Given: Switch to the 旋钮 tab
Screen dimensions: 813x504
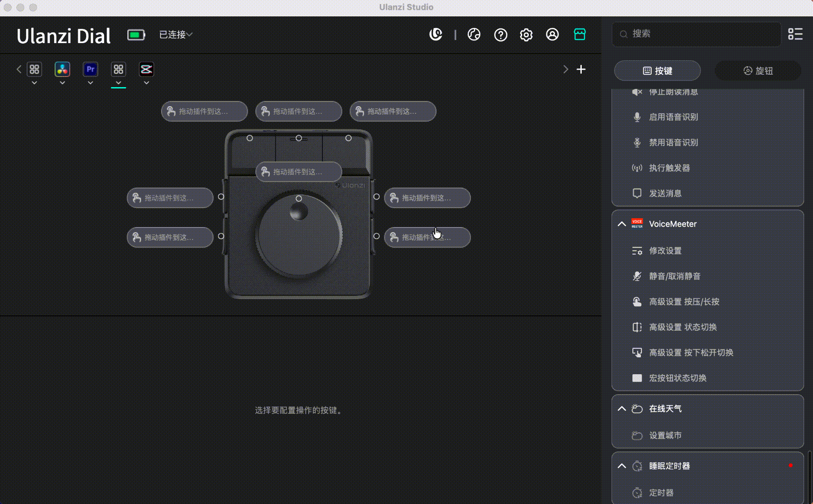Looking at the screenshot, I should (x=758, y=71).
